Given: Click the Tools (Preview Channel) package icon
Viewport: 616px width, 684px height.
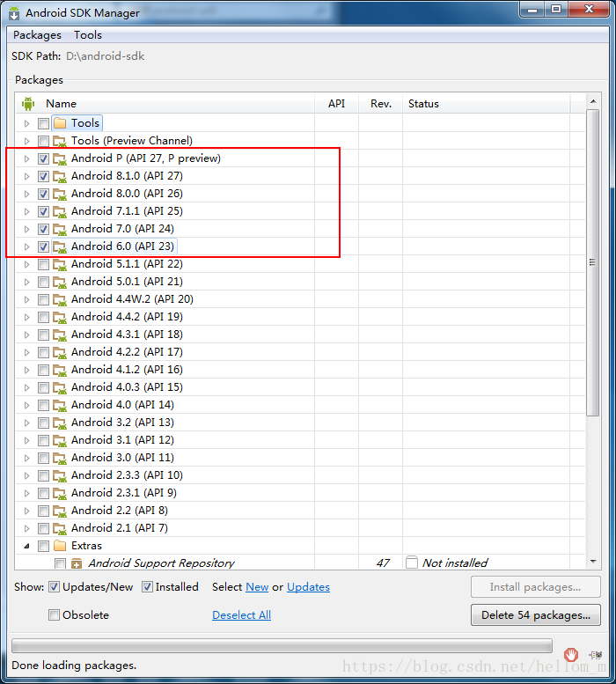Looking at the screenshot, I should point(60,141).
